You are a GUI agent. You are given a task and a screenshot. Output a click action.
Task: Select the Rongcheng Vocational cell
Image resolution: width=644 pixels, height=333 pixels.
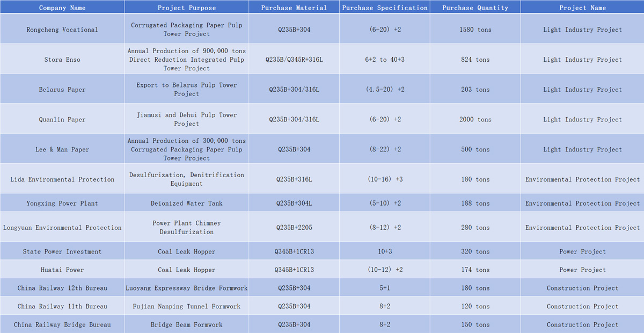coord(62,30)
